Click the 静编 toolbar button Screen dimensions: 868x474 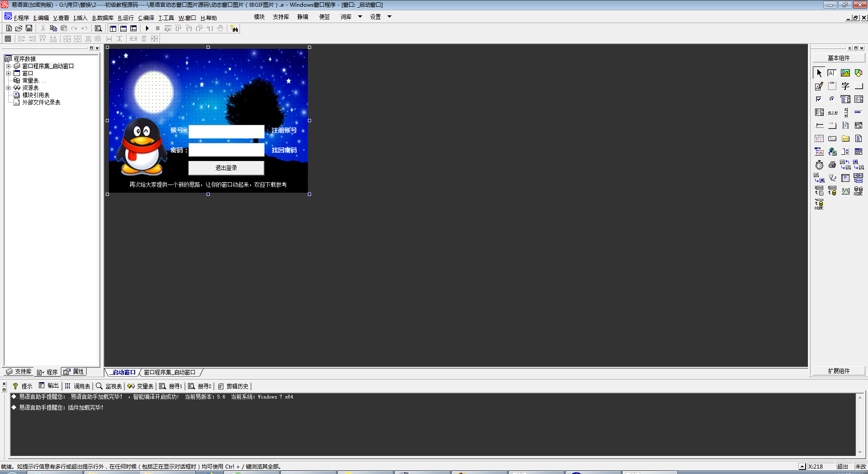(302, 17)
